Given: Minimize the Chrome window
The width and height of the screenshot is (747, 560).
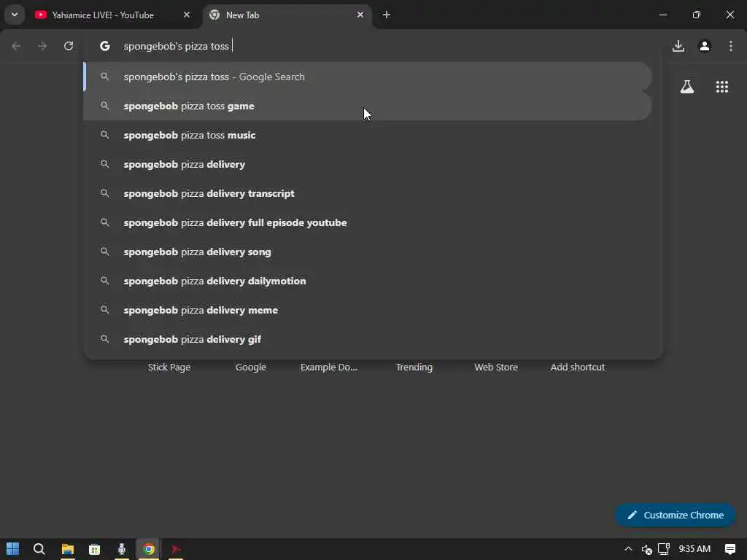Looking at the screenshot, I should tap(663, 15).
